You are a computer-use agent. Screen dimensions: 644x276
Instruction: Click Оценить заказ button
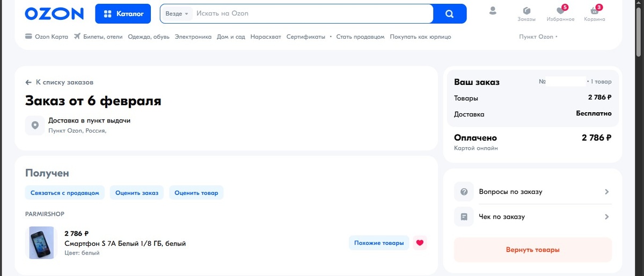137,193
